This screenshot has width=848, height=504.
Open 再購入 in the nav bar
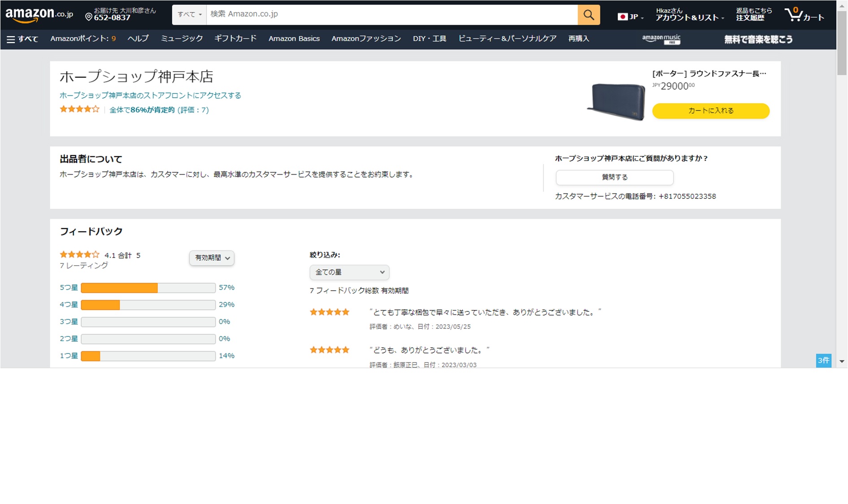(578, 39)
